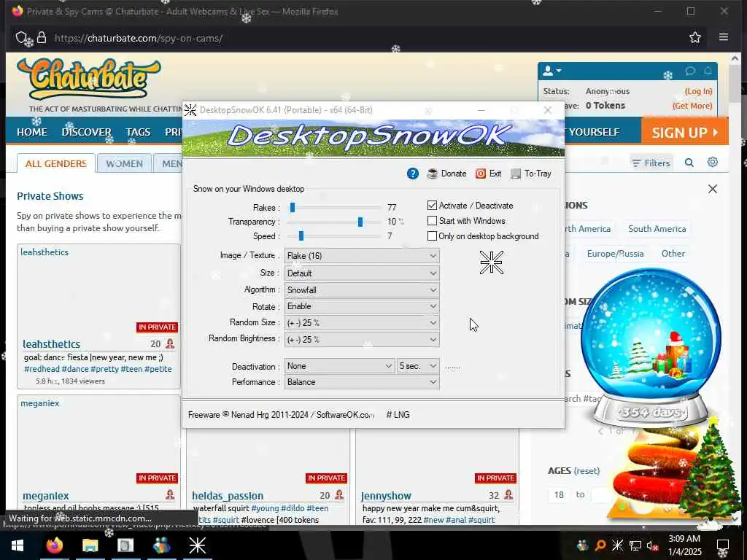Click the snow globe 354 days widget
The height and width of the screenshot is (560, 747).
[x=651, y=348]
